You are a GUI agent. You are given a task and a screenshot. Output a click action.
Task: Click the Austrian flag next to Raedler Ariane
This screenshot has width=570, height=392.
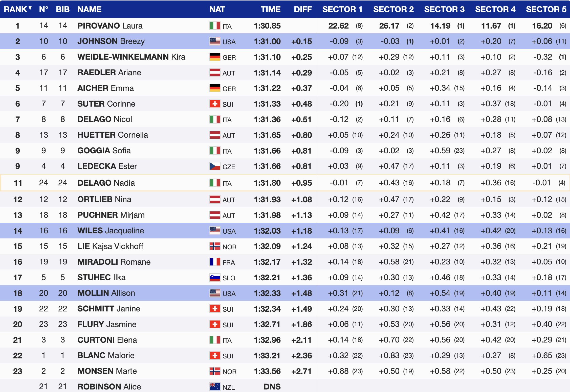(x=215, y=73)
